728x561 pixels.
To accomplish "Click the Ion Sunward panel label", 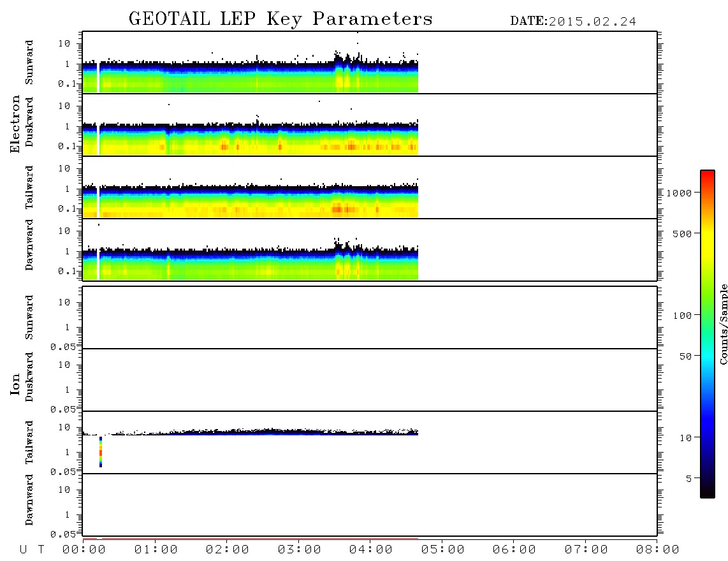I will 29,317.
